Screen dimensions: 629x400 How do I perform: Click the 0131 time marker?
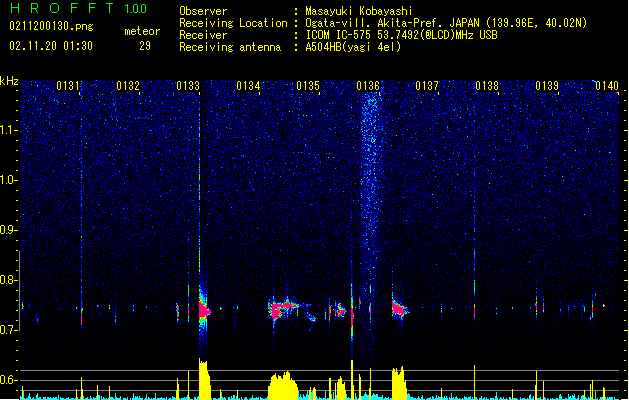(x=68, y=86)
